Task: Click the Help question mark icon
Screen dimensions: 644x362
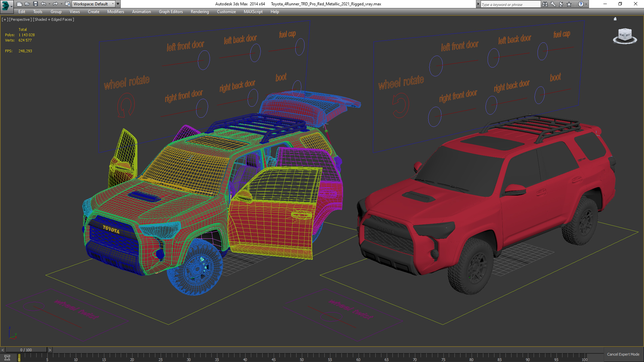Action: [581, 4]
